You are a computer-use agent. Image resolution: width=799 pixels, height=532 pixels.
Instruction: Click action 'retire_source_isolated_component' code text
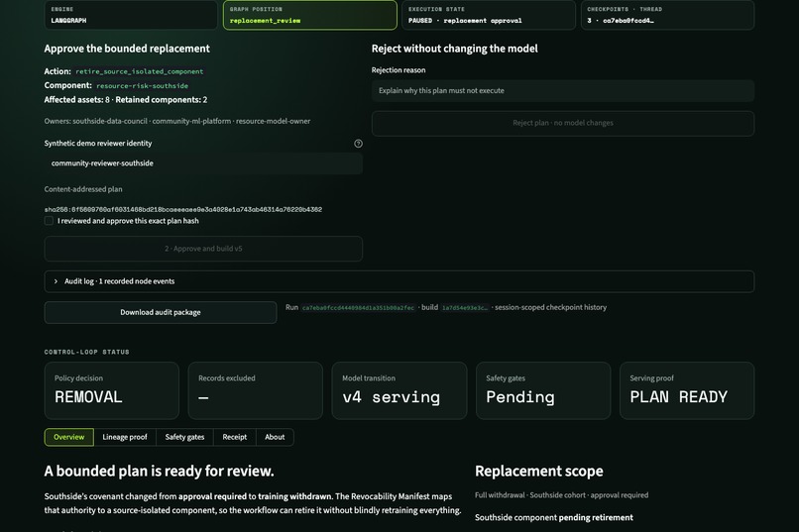139,71
